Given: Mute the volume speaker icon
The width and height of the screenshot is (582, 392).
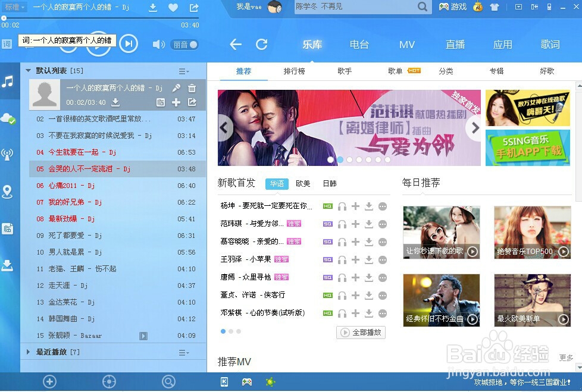Looking at the screenshot, I should [x=158, y=45].
